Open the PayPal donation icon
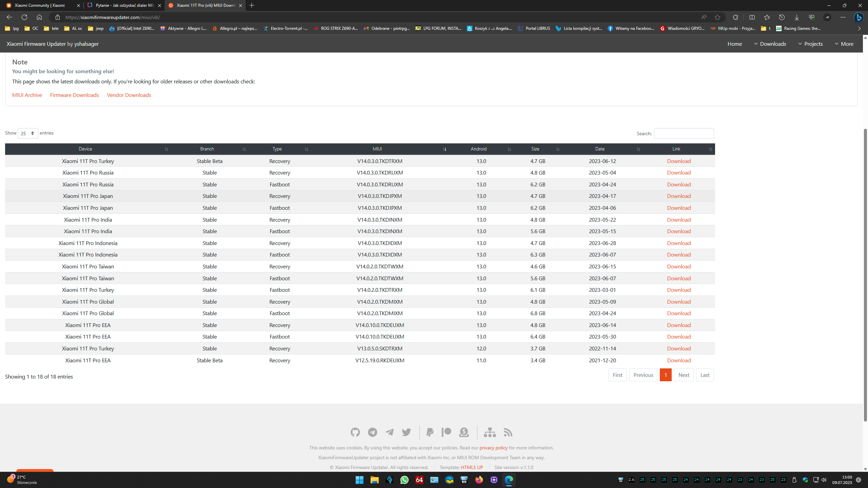868x488 pixels. tap(430, 432)
